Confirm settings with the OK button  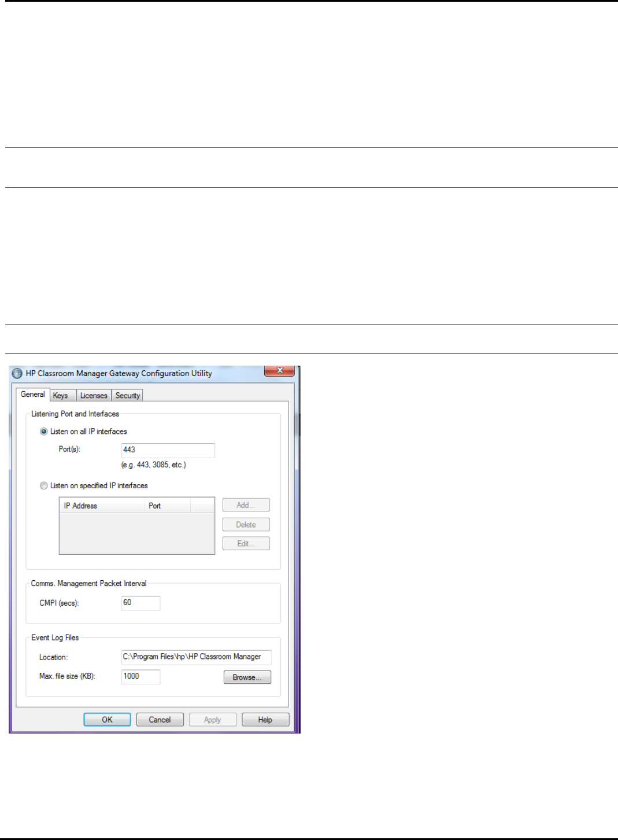click(108, 720)
